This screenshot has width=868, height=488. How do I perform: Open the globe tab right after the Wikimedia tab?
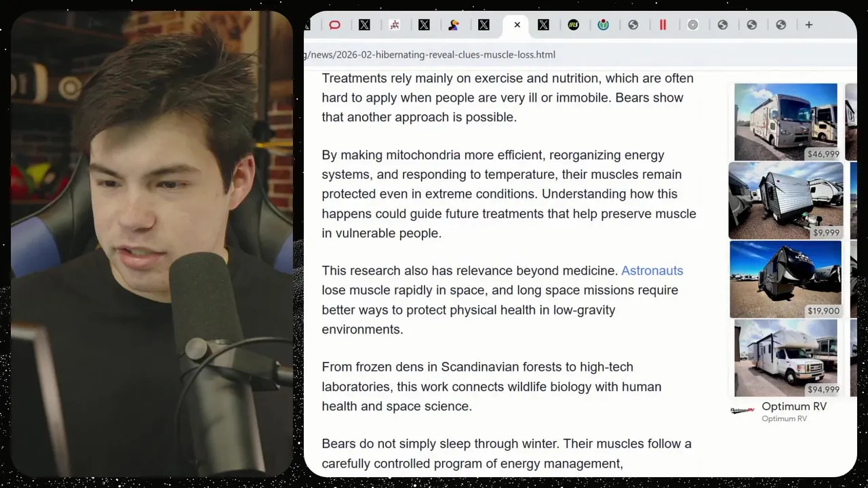[x=633, y=25]
